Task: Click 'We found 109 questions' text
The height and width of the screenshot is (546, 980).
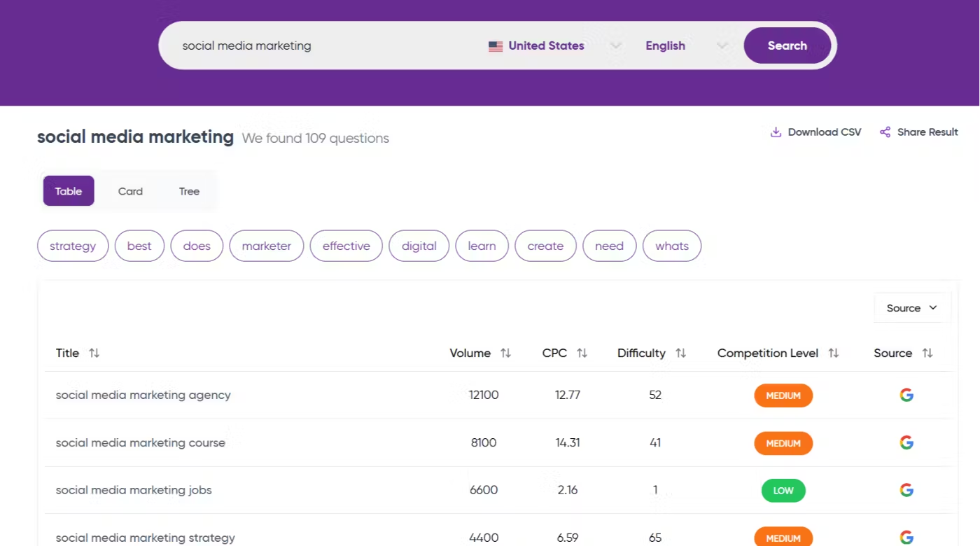Action: (316, 139)
